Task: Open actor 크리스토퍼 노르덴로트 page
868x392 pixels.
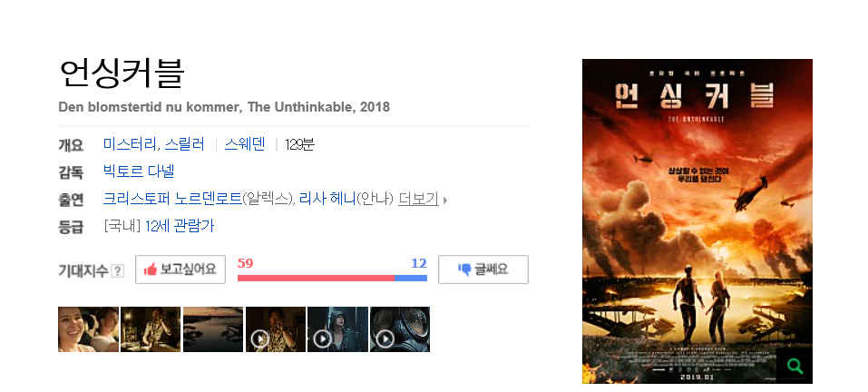Action: 172,199
